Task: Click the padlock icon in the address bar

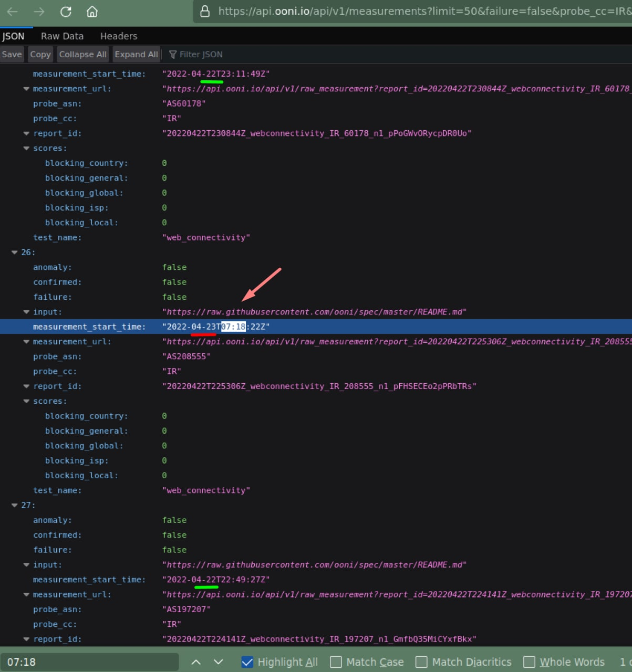Action: (x=204, y=11)
